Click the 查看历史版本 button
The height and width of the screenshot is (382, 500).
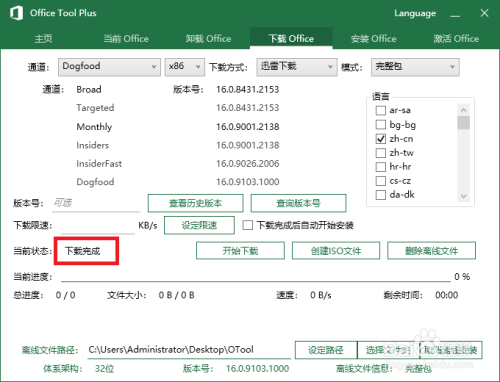pyautogui.click(x=196, y=203)
